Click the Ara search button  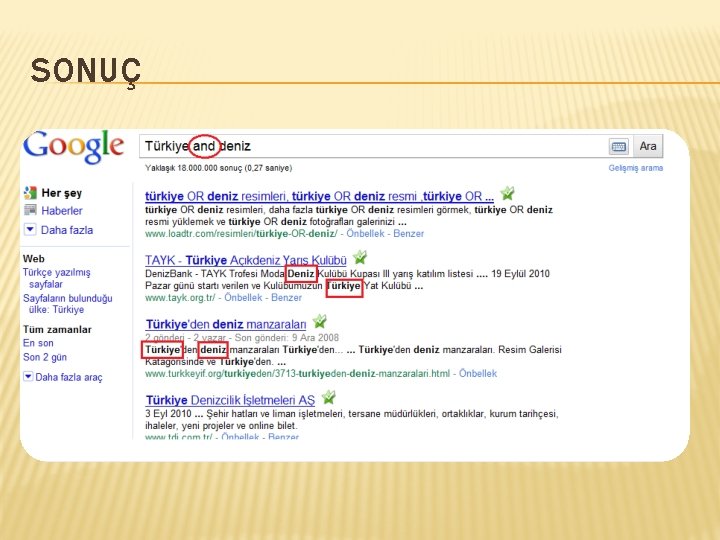coord(648,146)
